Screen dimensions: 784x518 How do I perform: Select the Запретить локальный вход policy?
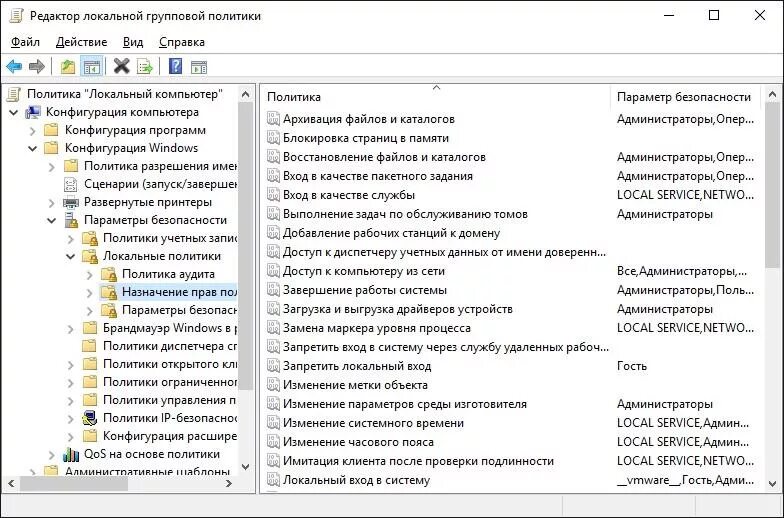(x=357, y=366)
